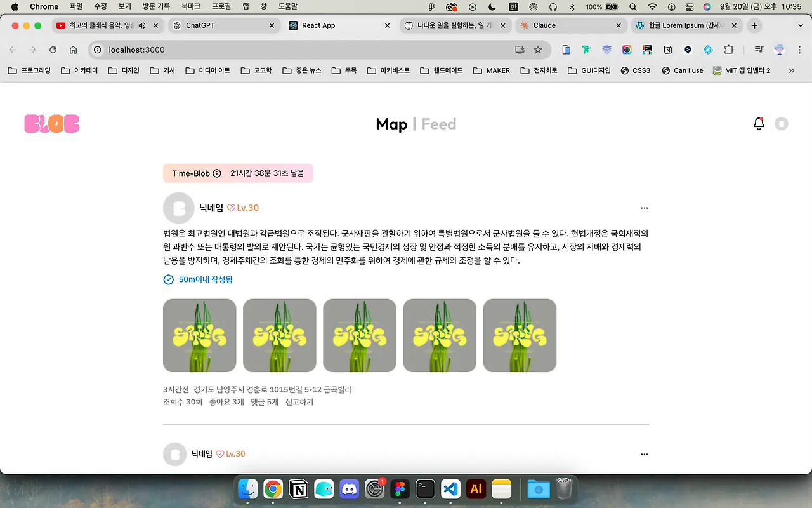Click 댓글 5개 to view comments
This screenshot has height=508, width=812.
click(x=265, y=402)
